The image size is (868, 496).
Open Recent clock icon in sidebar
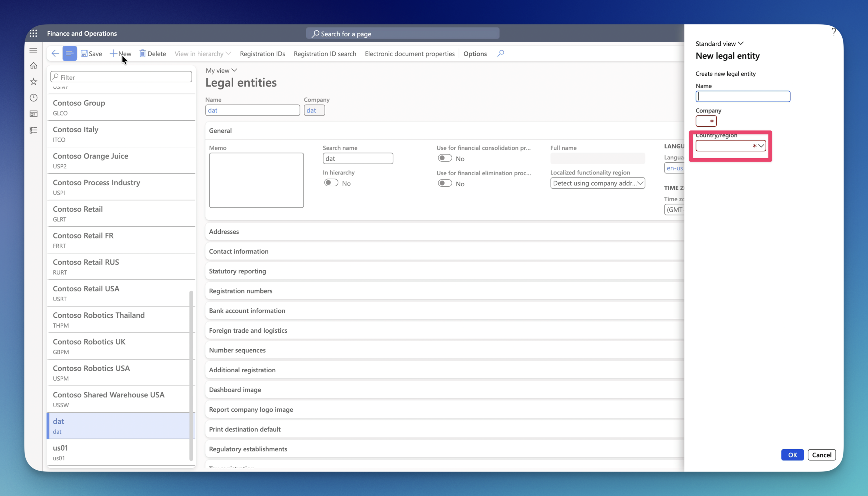pyautogui.click(x=34, y=98)
